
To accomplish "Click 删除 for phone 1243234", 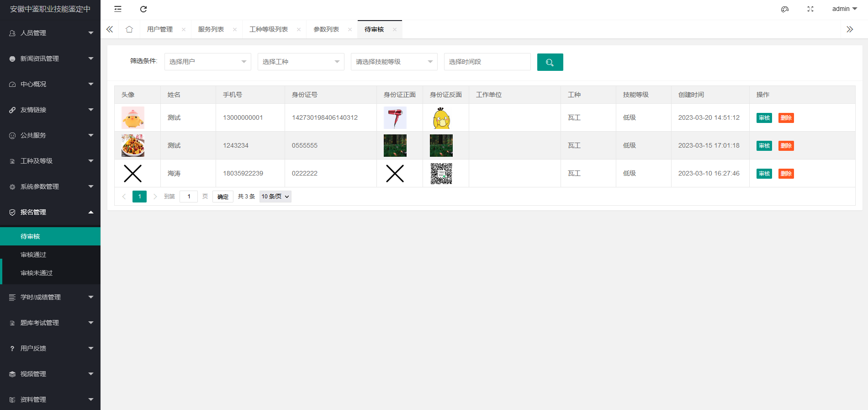I will pos(786,146).
